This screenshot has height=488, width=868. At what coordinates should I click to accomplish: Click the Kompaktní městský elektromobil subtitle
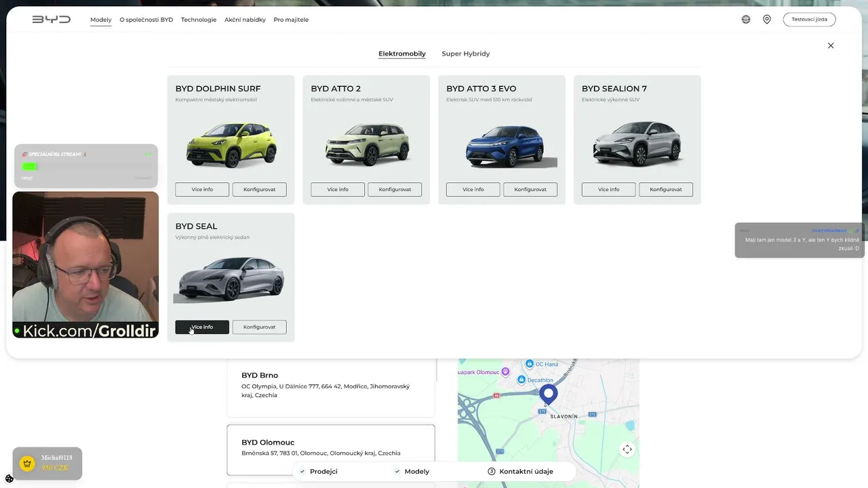[216, 100]
